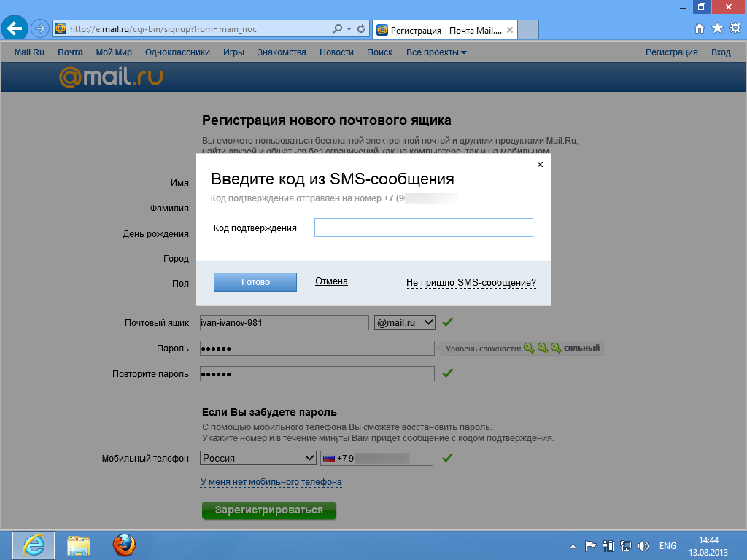Click the Зарегистрироваться button
Viewport: 747px width, 560px height.
point(268,510)
